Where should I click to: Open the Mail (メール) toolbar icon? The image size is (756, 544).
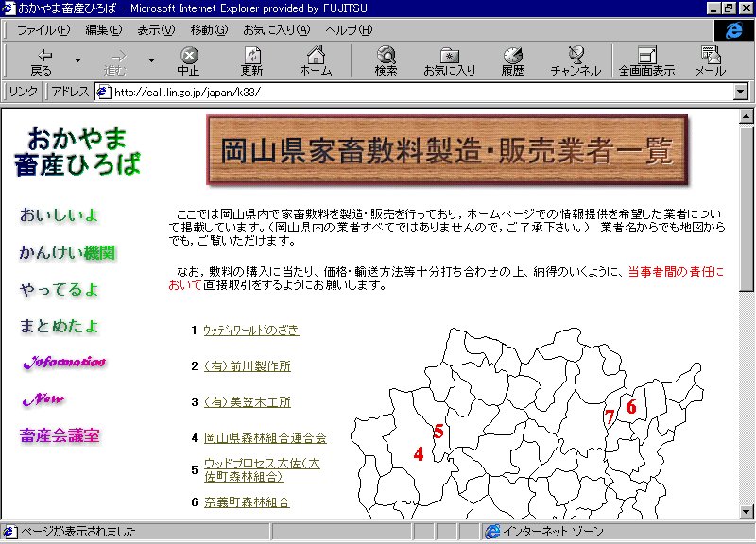tap(710, 60)
